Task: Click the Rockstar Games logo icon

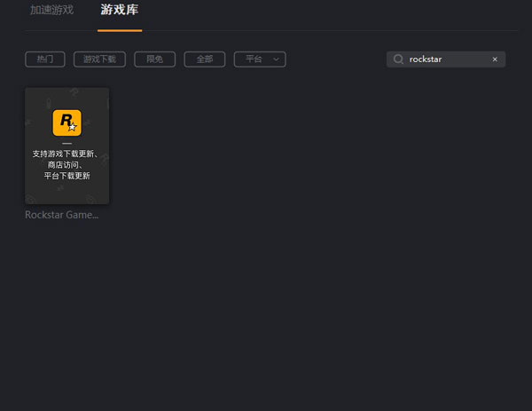Action: [x=66, y=123]
